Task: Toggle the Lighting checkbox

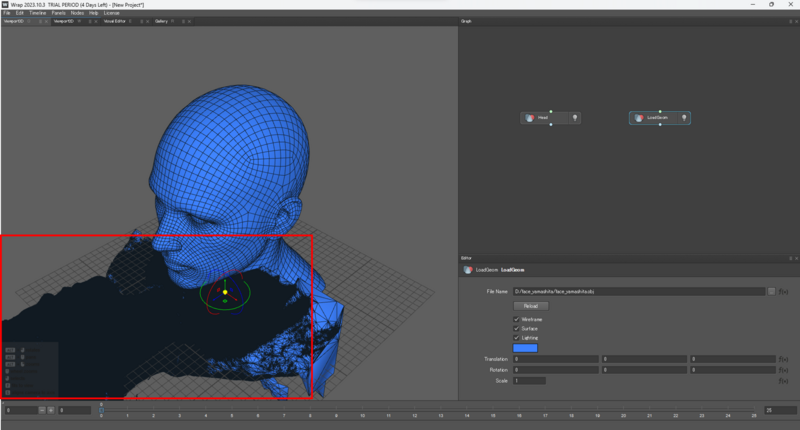Action: (x=517, y=338)
